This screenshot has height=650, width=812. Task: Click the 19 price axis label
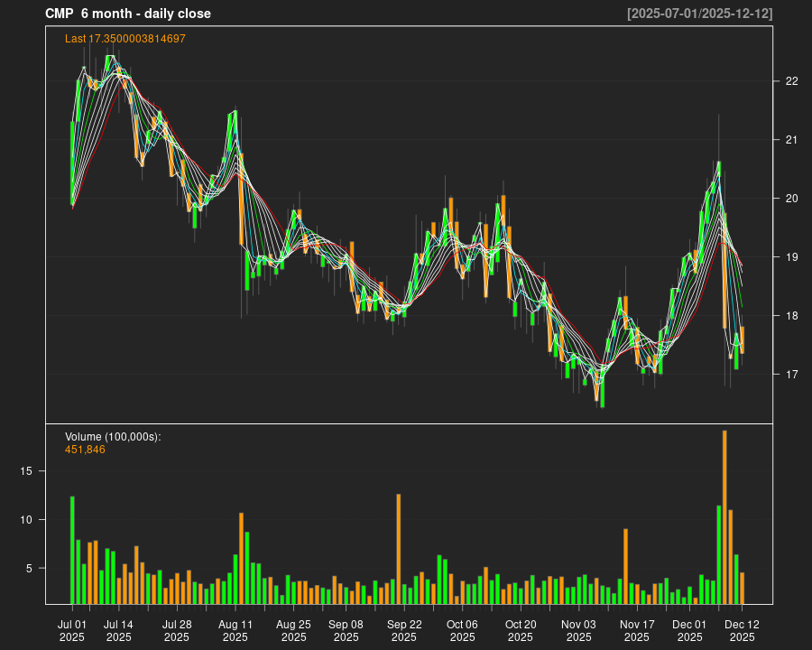[792, 257]
